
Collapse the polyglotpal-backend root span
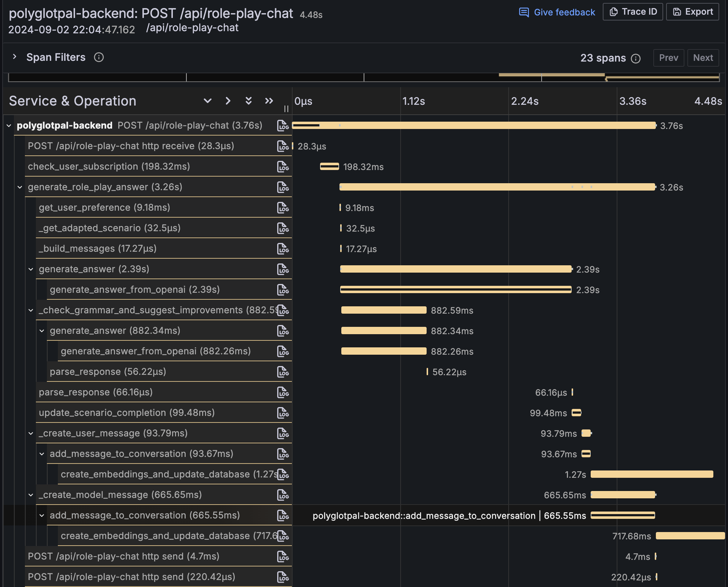[9, 126]
